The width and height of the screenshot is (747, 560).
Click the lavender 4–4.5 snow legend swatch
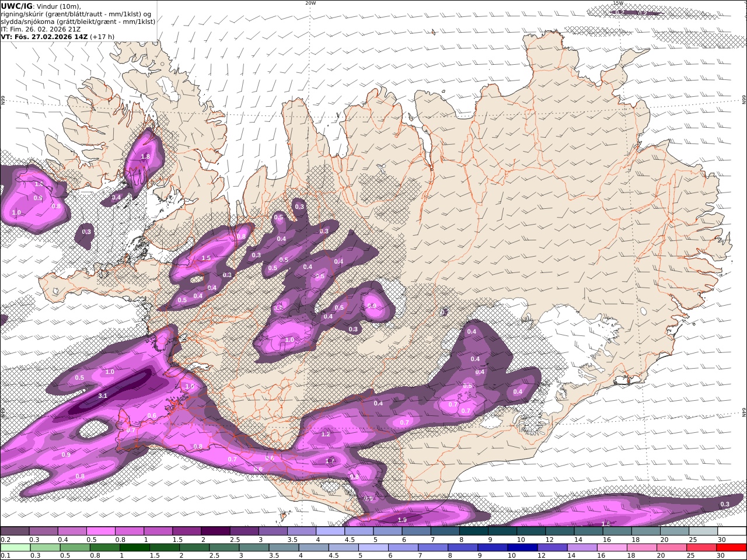330,531
